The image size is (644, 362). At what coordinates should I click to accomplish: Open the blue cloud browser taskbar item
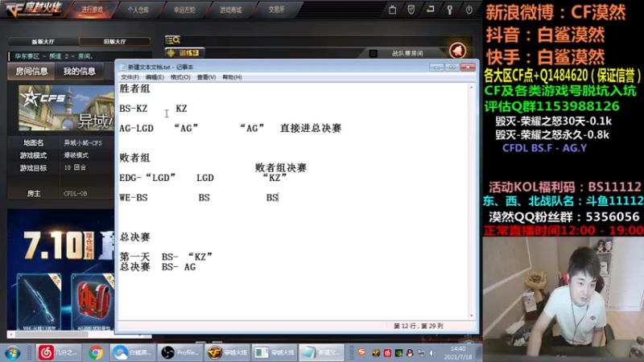click(x=132, y=352)
